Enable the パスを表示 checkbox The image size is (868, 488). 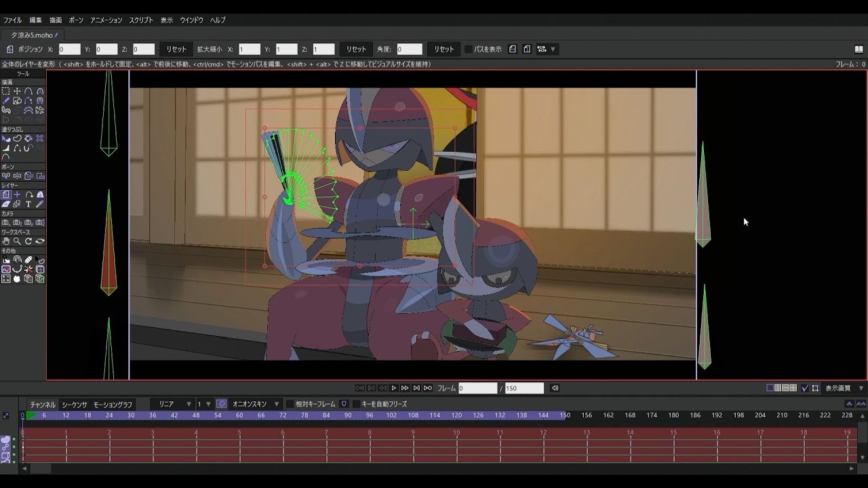click(x=469, y=49)
